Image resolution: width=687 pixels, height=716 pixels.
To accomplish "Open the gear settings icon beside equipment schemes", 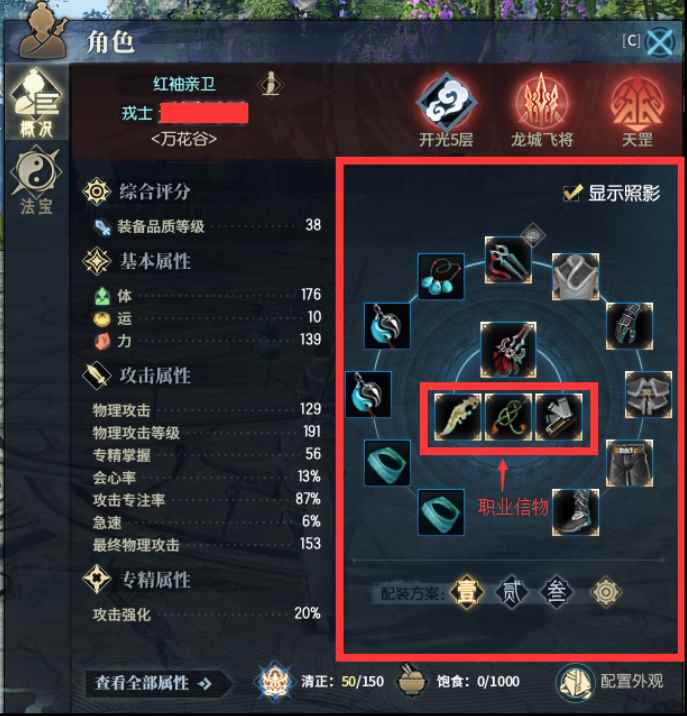I will (x=606, y=592).
